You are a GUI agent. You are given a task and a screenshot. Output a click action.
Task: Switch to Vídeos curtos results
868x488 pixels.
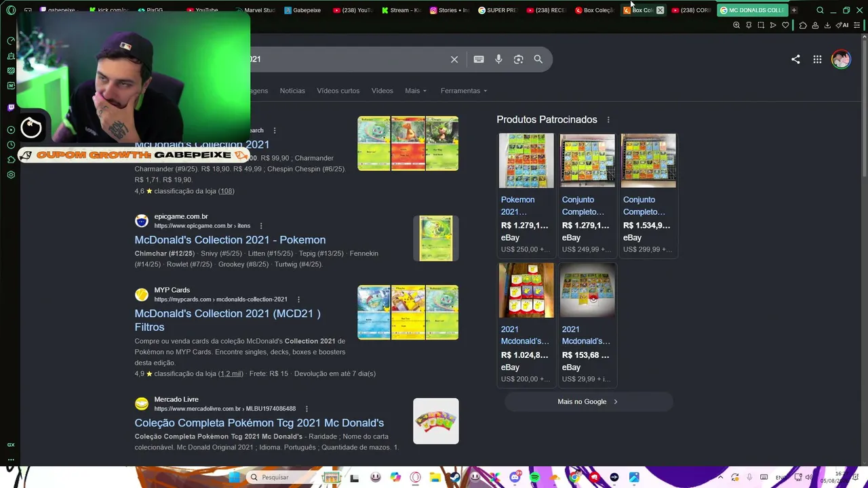(338, 91)
